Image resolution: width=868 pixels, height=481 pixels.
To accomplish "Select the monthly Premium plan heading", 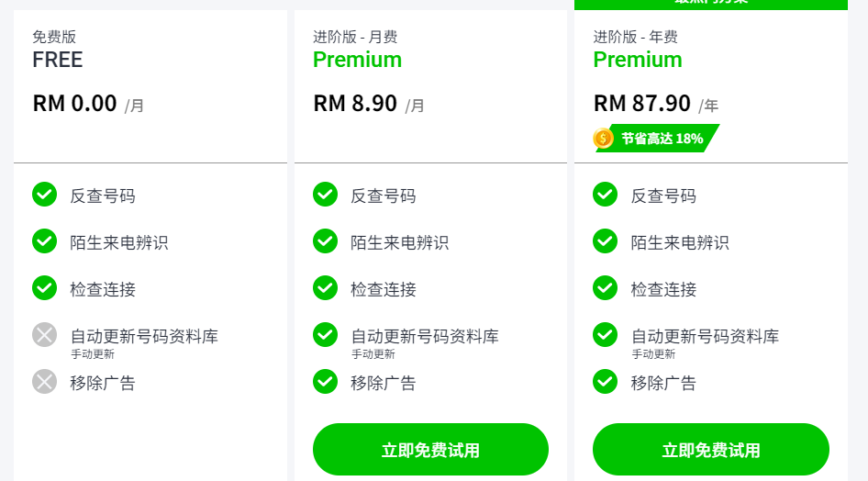I will pyautogui.click(x=357, y=60).
